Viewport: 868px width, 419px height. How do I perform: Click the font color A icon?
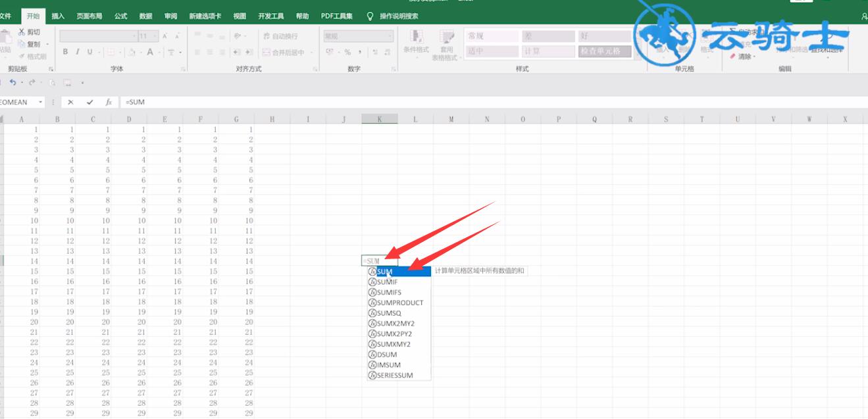(150, 52)
